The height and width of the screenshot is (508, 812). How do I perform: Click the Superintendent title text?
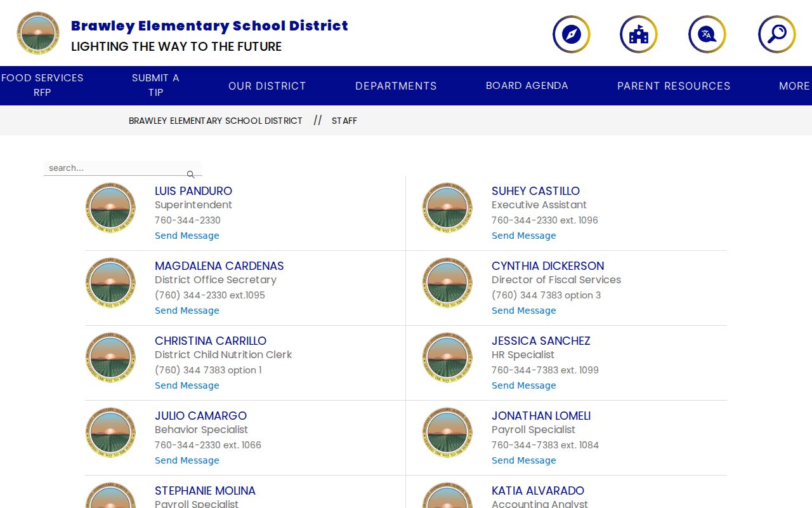(193, 205)
